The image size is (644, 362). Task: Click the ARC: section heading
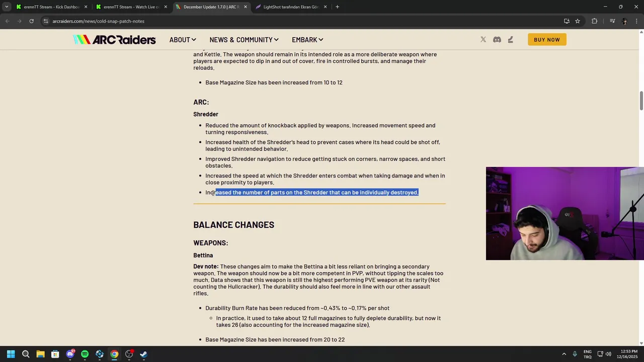tap(201, 102)
